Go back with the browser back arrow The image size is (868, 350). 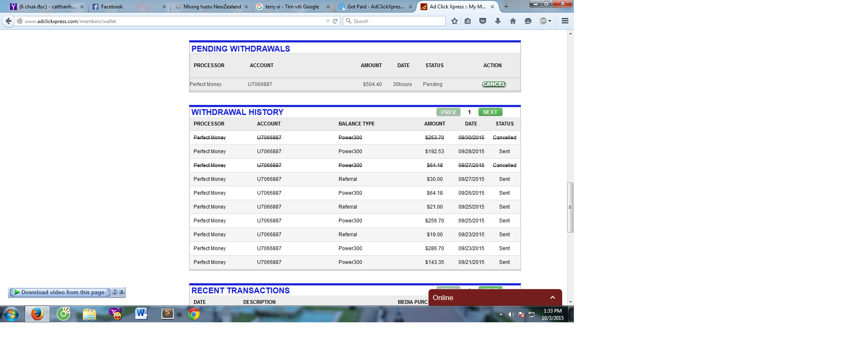(8, 21)
